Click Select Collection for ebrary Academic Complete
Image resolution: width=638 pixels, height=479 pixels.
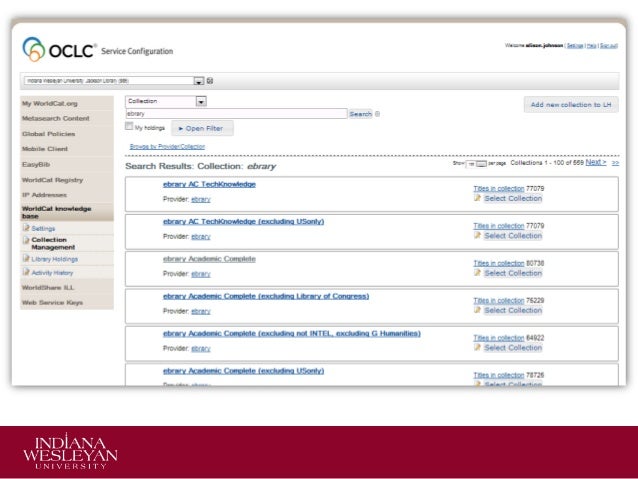513,273
